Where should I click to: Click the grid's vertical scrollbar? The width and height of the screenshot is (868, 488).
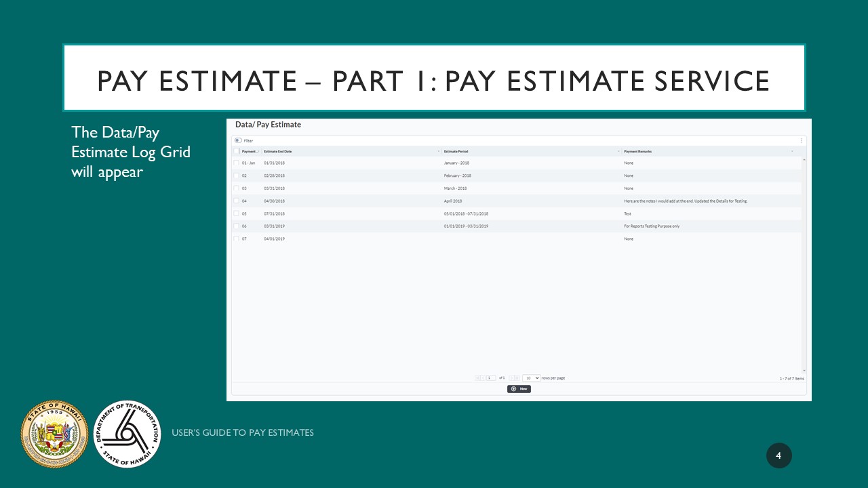click(x=804, y=264)
